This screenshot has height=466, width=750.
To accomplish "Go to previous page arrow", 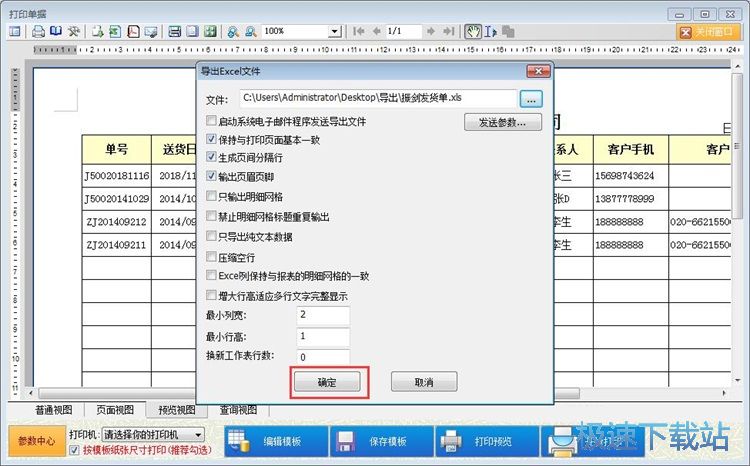I will [376, 32].
